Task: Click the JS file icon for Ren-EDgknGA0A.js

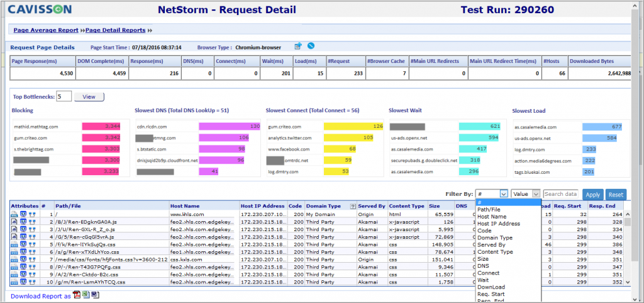Action: pyautogui.click(x=15, y=222)
